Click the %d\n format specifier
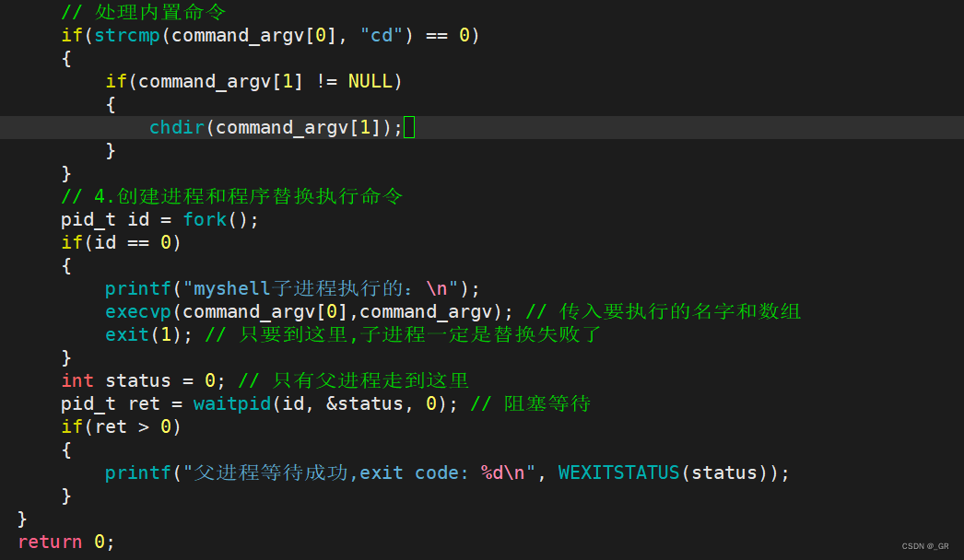964x560 pixels. (x=502, y=472)
